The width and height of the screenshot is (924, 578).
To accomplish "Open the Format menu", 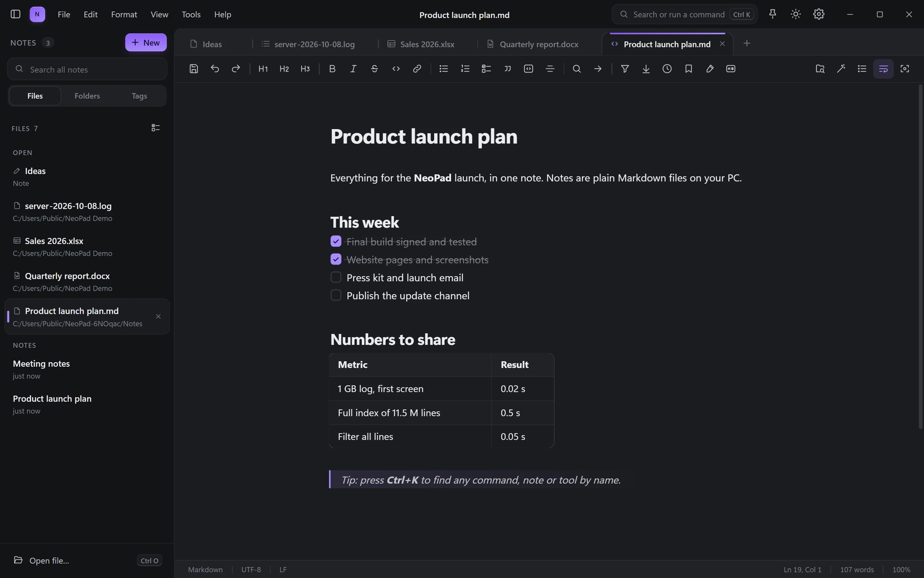I will pos(124,14).
